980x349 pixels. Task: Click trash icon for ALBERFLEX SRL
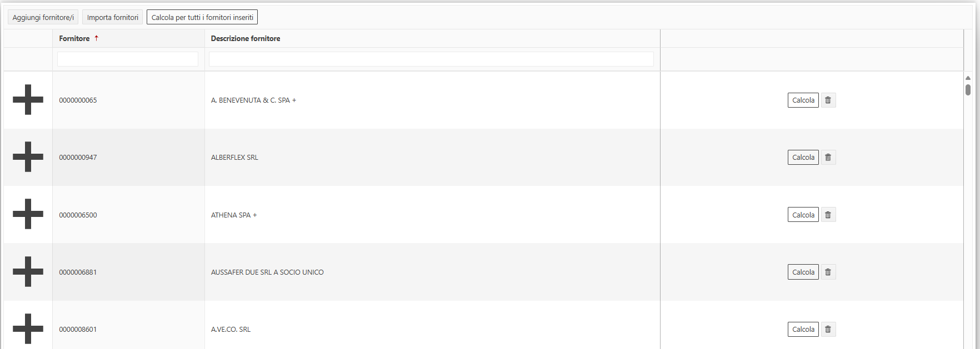pos(828,158)
